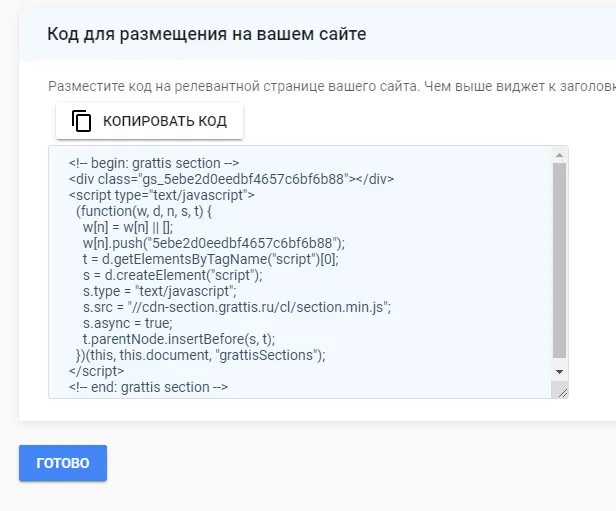Click the code textarea scrollbar thumb
Image resolution: width=616 pixels, height=511 pixels.
pyautogui.click(x=559, y=260)
